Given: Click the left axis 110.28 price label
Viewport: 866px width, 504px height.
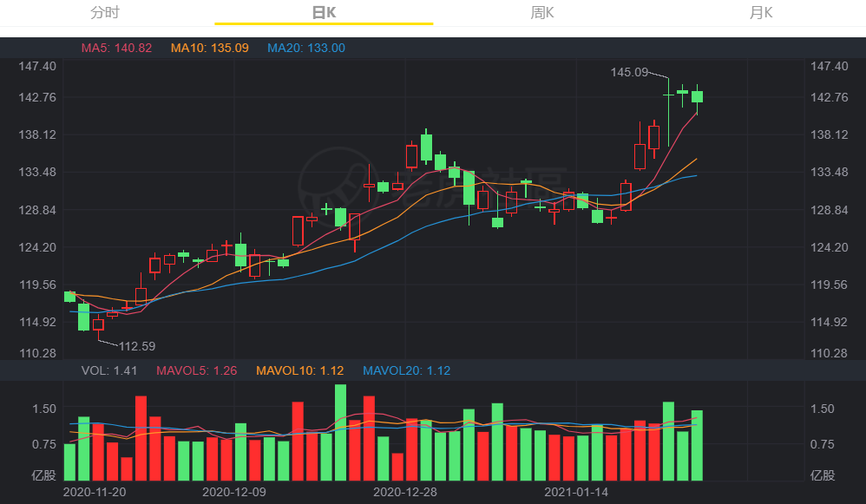Looking at the screenshot, I should 37,353.
